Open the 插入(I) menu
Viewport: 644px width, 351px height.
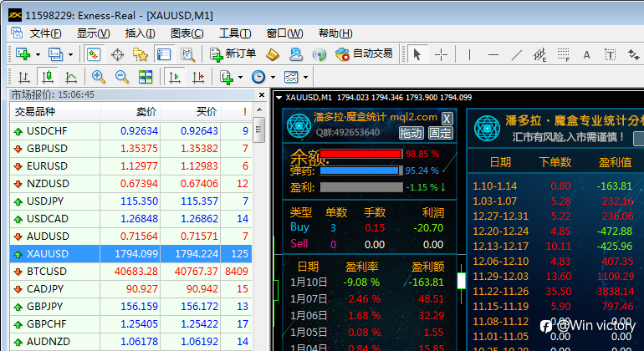pos(140,33)
